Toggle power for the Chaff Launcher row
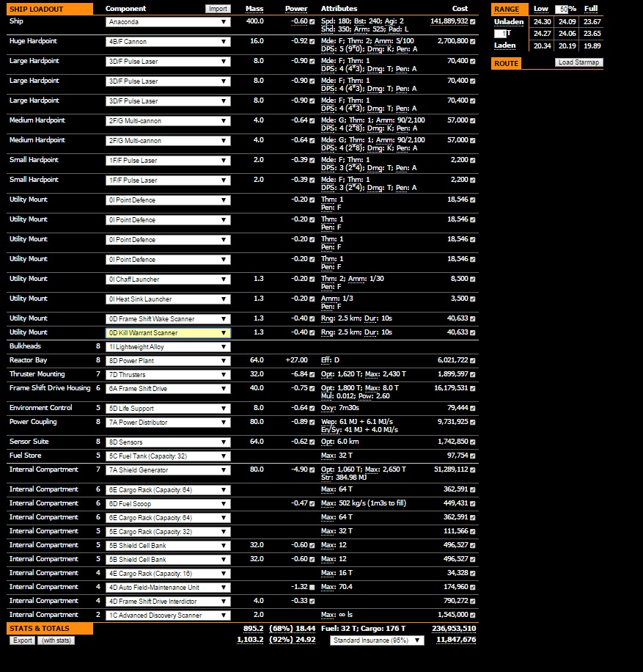 312,279
